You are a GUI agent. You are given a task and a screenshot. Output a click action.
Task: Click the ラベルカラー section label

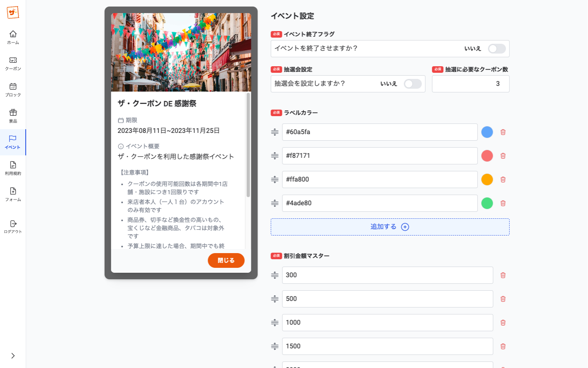[x=301, y=113]
